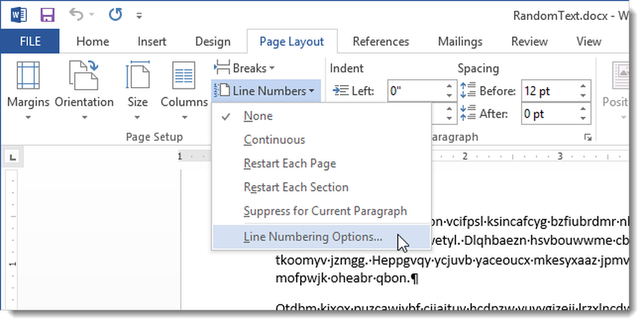Screen dimensions: 644x325
Task: Choose Restart Each Page
Action: tap(321, 164)
